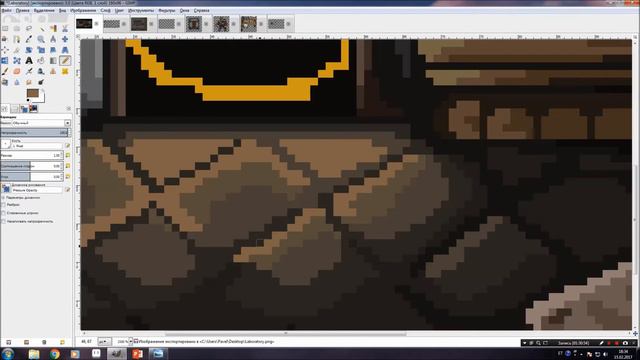Open the navigation preview at canvas corner
Screen dimensions: 640x360
(635, 334)
